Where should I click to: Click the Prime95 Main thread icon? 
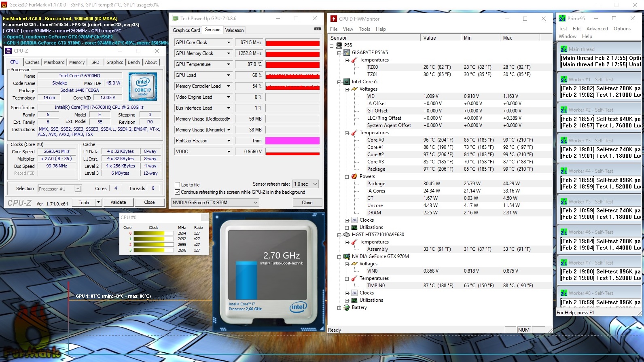[564, 49]
